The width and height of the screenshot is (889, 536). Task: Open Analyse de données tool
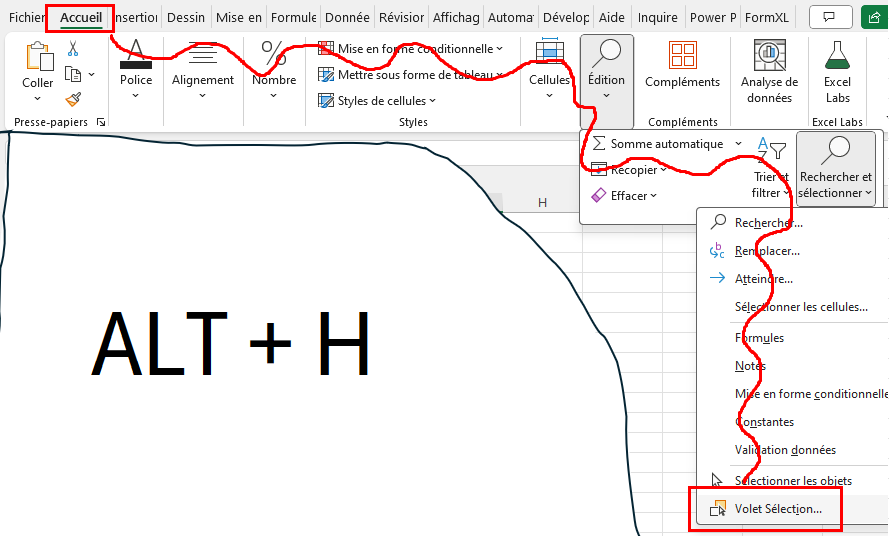point(769,75)
